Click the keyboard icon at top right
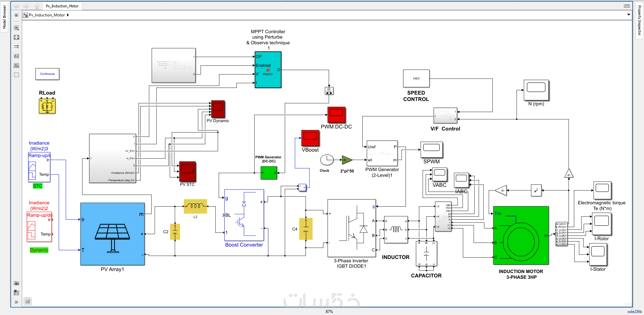The image size is (644, 315). [x=627, y=6]
